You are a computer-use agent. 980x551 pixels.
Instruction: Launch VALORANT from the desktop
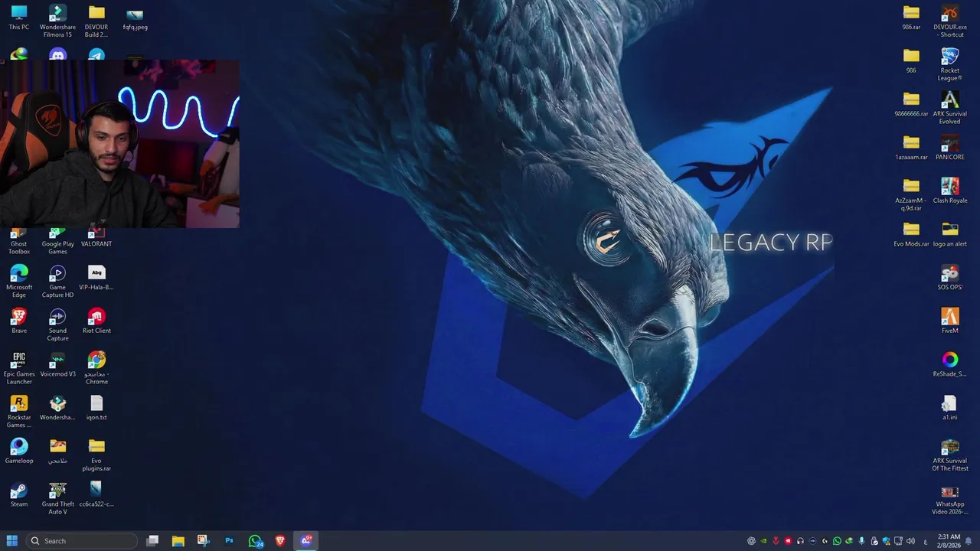96,238
